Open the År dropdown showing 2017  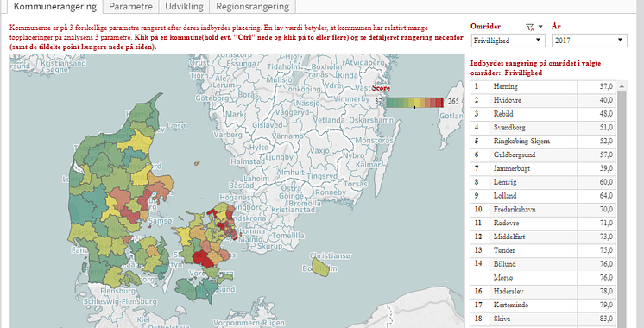590,41
